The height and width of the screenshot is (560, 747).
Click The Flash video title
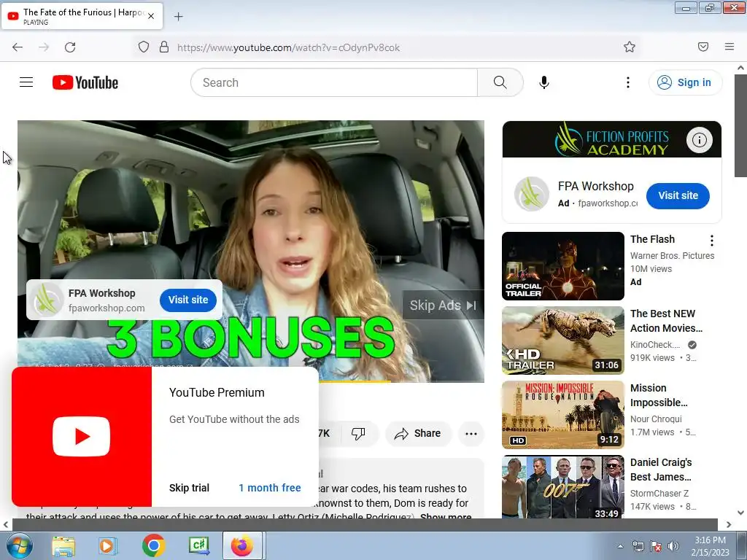652,239
